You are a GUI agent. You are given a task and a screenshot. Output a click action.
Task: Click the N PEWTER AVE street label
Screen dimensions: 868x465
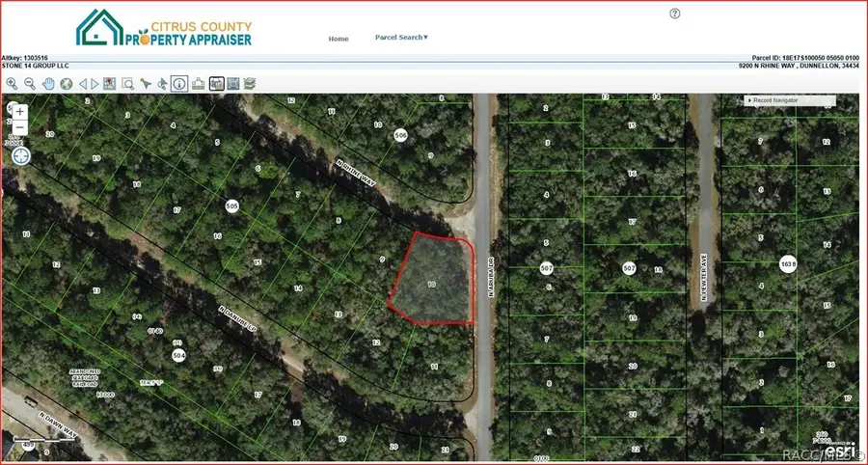tap(704, 277)
